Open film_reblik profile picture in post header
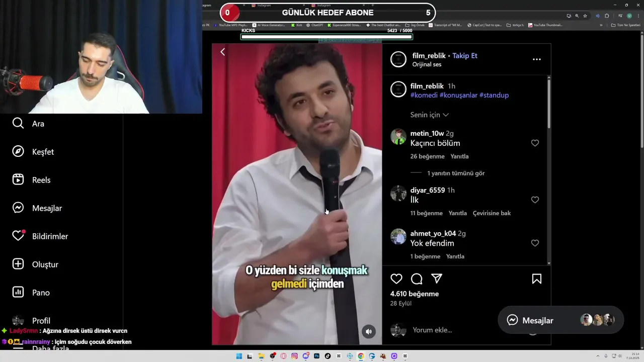The image size is (644, 362). tap(398, 59)
